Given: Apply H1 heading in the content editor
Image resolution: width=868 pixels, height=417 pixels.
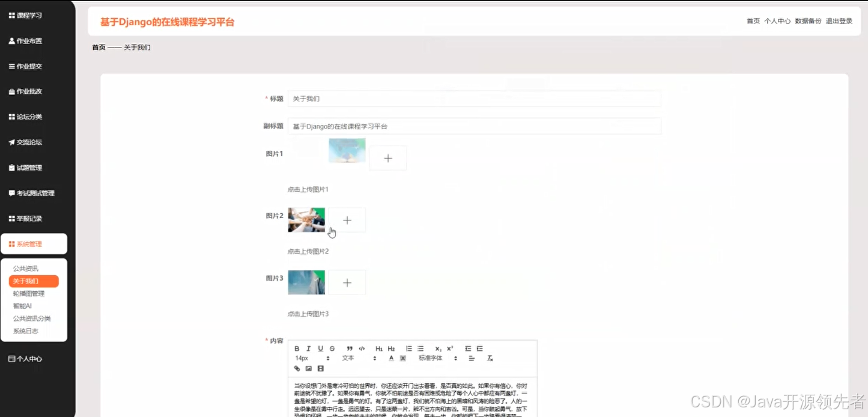Looking at the screenshot, I should (378, 349).
